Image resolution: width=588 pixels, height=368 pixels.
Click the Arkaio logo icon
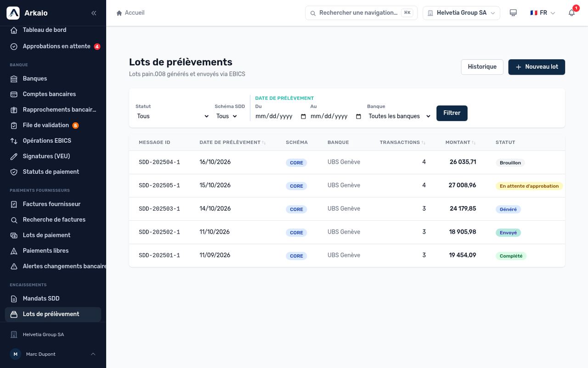point(13,13)
